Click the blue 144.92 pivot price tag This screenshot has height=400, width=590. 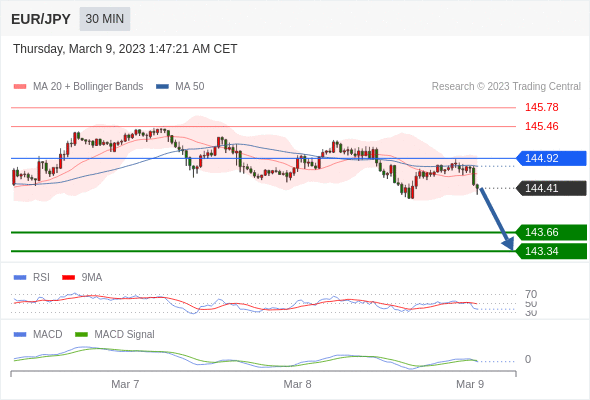[551, 158]
